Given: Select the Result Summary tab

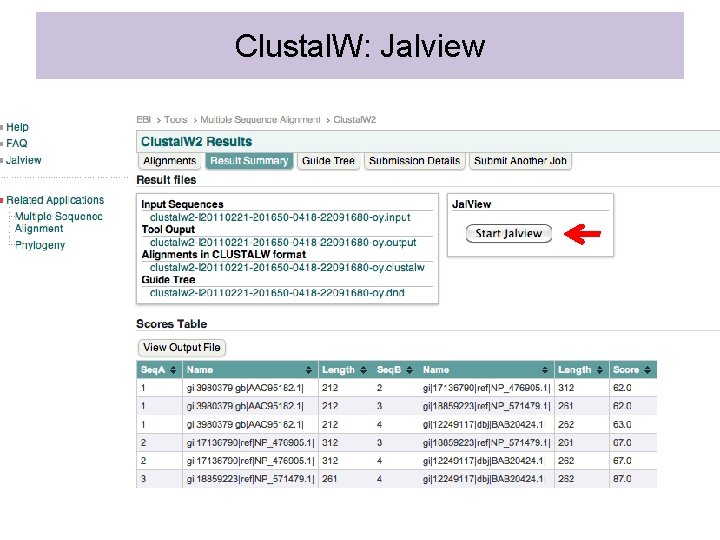Looking at the screenshot, I should click(249, 161).
